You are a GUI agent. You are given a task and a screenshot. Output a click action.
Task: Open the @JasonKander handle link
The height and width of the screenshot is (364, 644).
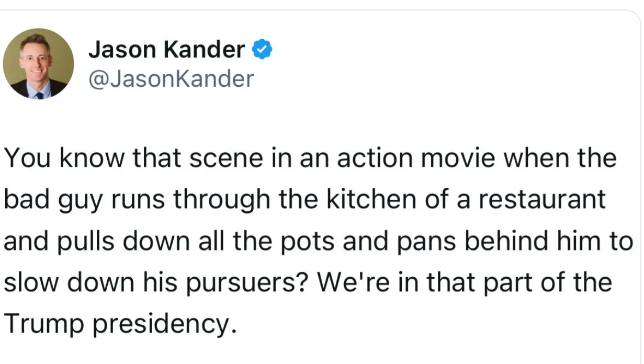click(x=171, y=78)
